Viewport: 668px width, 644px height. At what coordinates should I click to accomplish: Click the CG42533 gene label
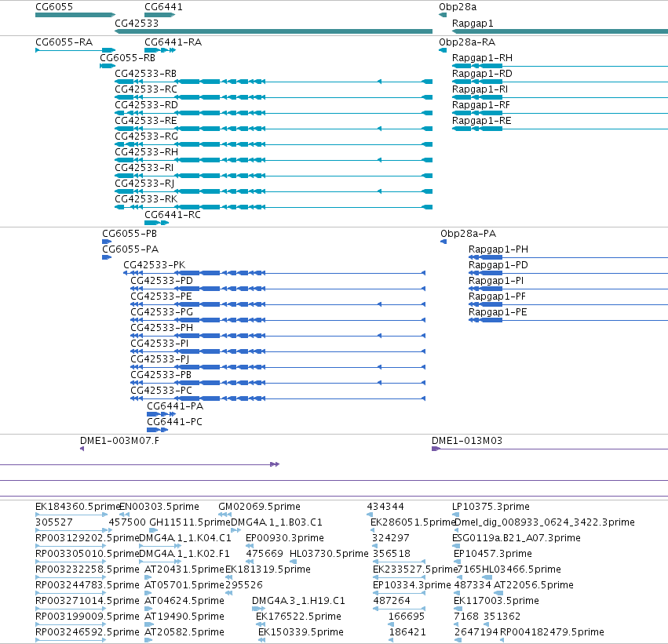coord(137,24)
